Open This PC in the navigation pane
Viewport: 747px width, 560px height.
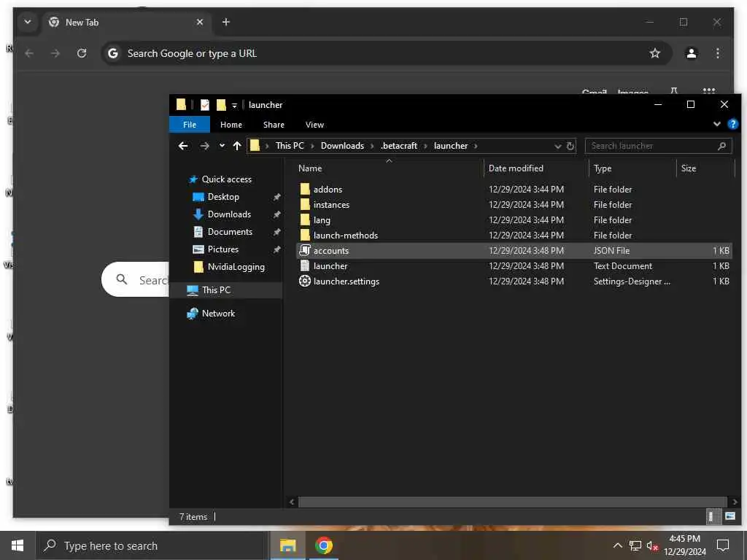click(216, 290)
